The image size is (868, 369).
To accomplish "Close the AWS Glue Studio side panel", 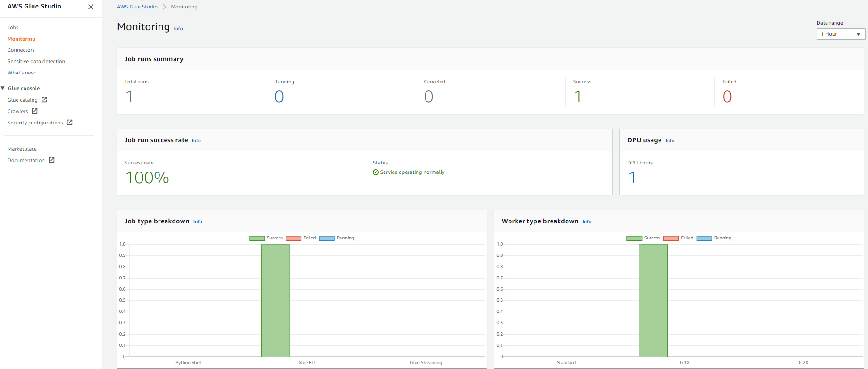I will [x=91, y=7].
